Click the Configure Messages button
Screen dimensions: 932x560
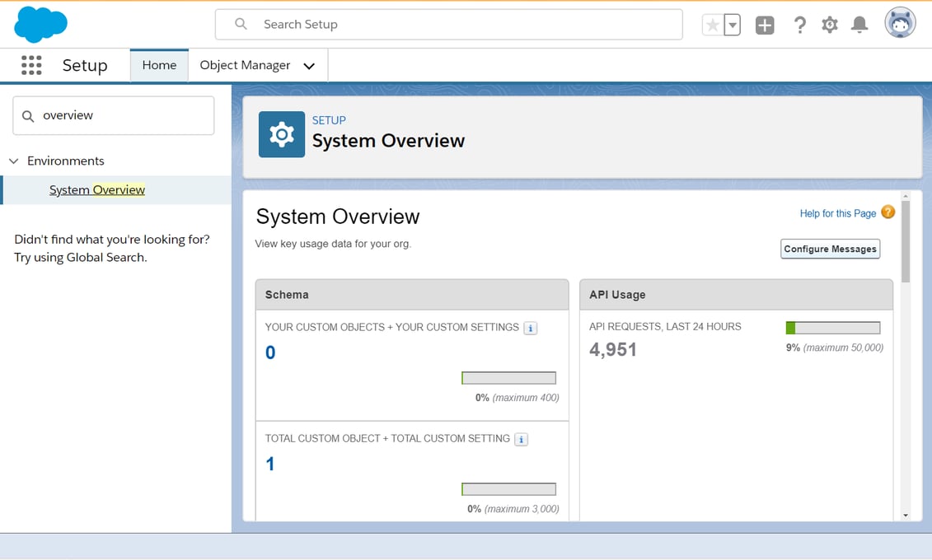(830, 248)
